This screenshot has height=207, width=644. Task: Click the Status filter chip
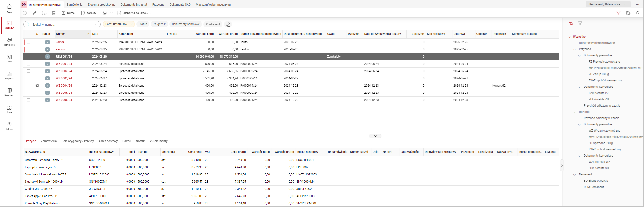[x=143, y=24]
